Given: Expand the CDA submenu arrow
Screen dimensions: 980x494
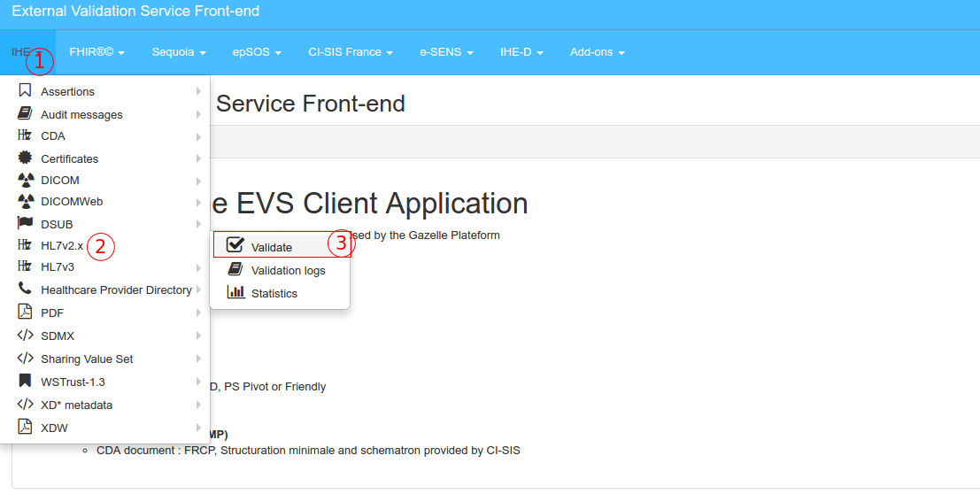Looking at the screenshot, I should (198, 136).
